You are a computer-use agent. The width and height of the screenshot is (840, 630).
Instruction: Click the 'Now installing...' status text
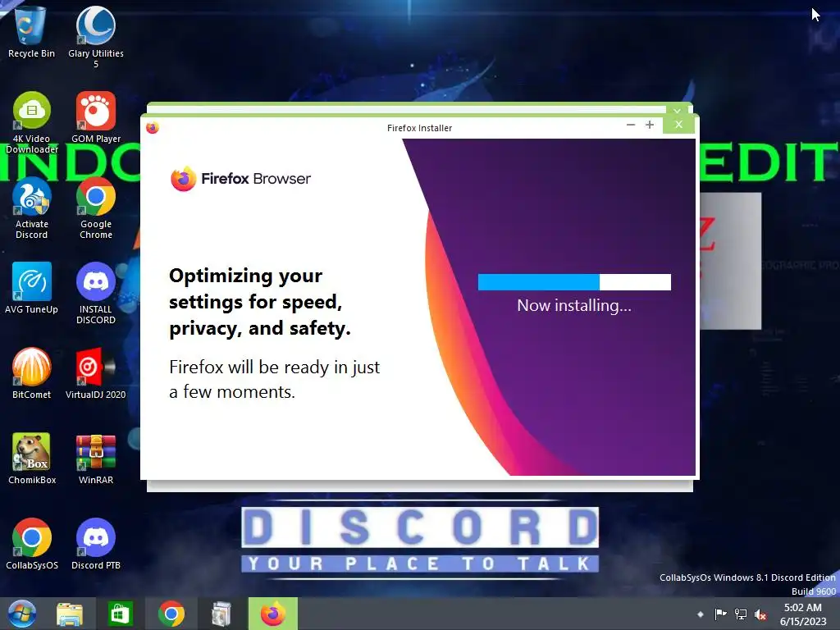[574, 305]
